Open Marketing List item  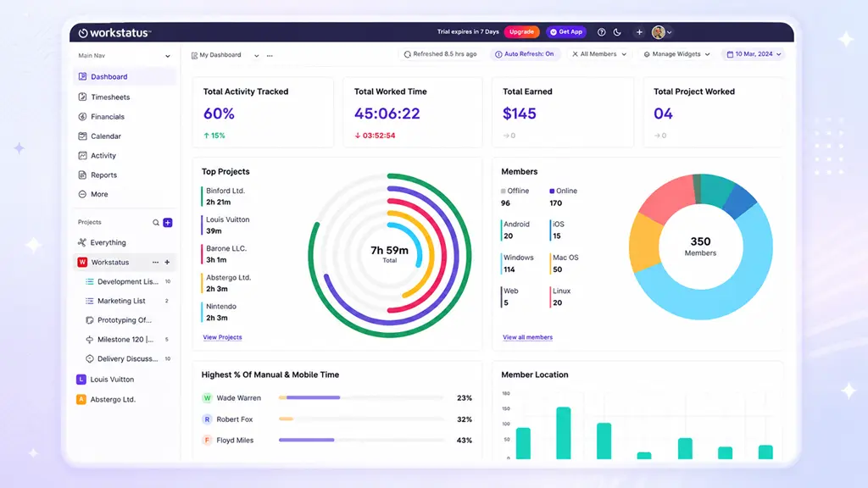[x=127, y=301]
